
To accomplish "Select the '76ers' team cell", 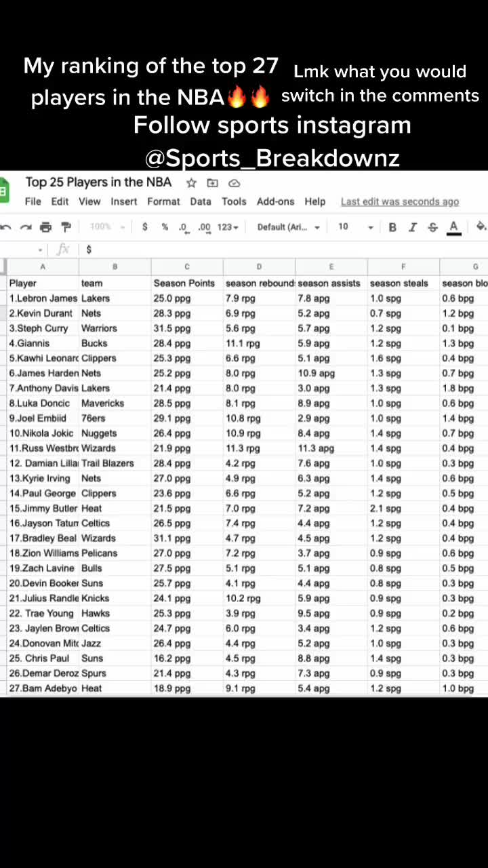I will pyautogui.click(x=115, y=418).
